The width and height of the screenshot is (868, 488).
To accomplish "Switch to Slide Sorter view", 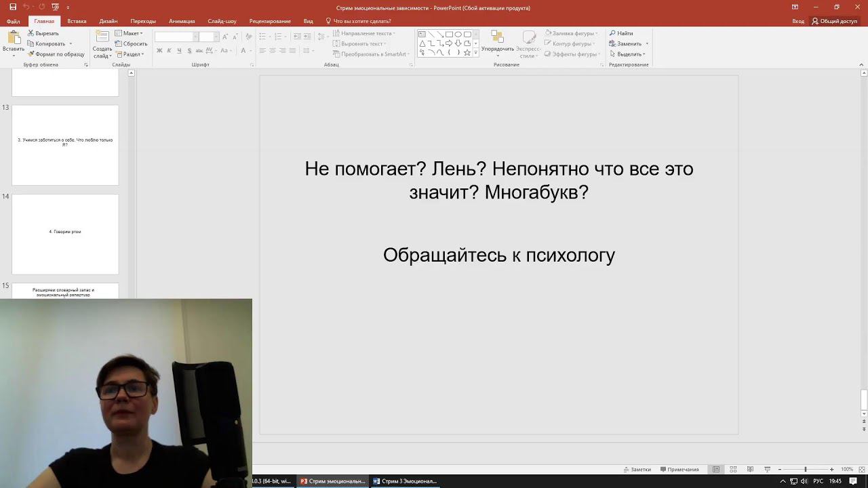I will point(733,470).
